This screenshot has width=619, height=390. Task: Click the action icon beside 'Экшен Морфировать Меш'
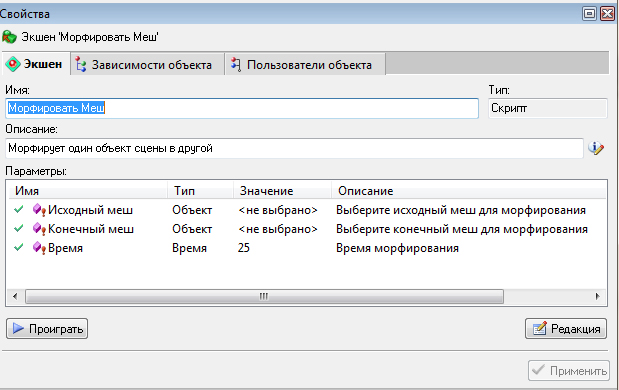(9, 37)
